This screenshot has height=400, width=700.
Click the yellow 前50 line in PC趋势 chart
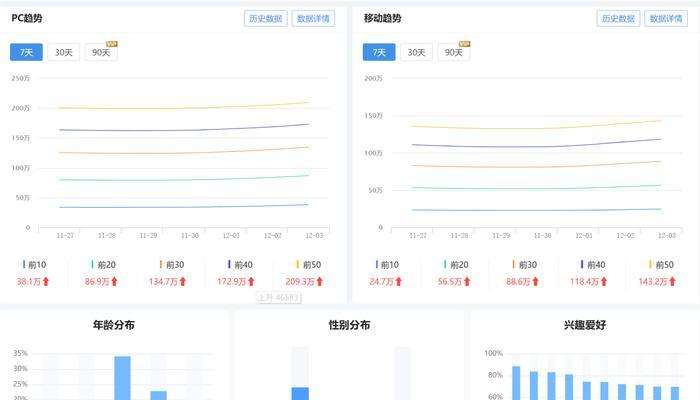(183, 108)
